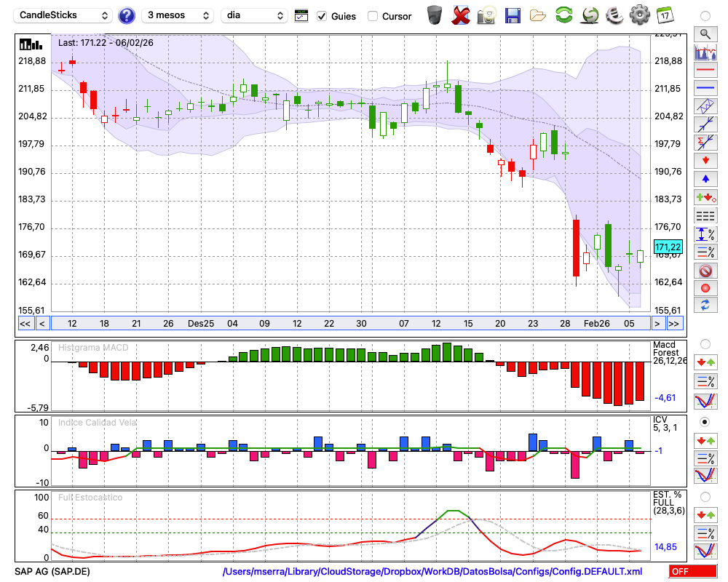The width and height of the screenshot is (728, 582).
Task: Expand the 'dia' interval dropdown
Action: tap(254, 15)
